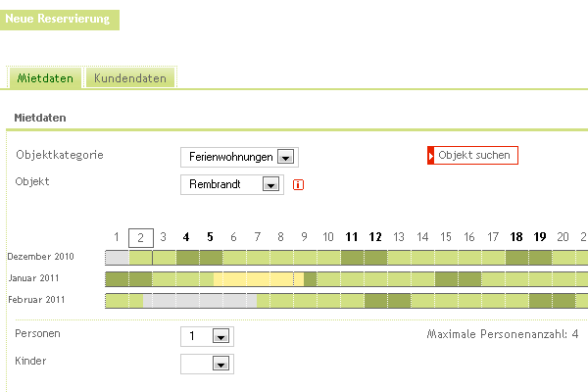Click the red info icon beside Rembrandt
This screenshot has height=392, width=588.
point(298,184)
